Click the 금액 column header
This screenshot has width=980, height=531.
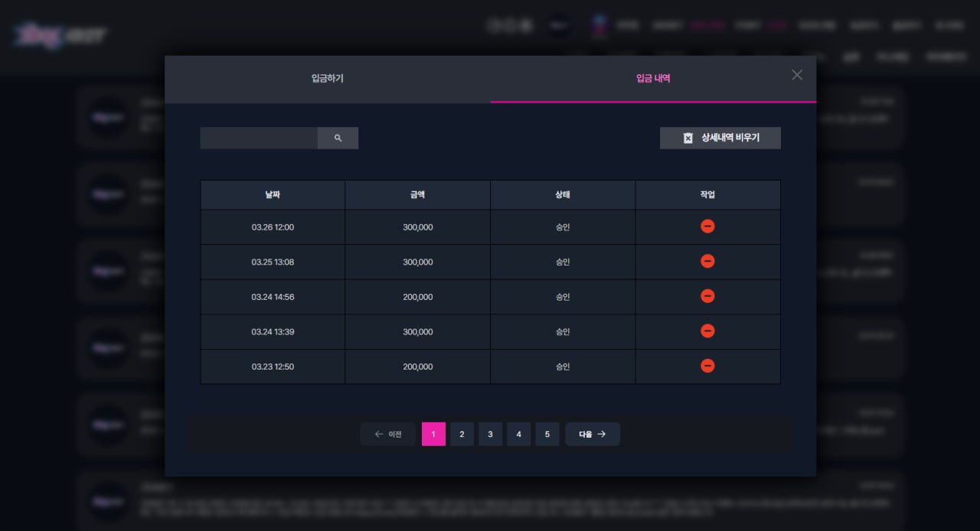click(417, 195)
